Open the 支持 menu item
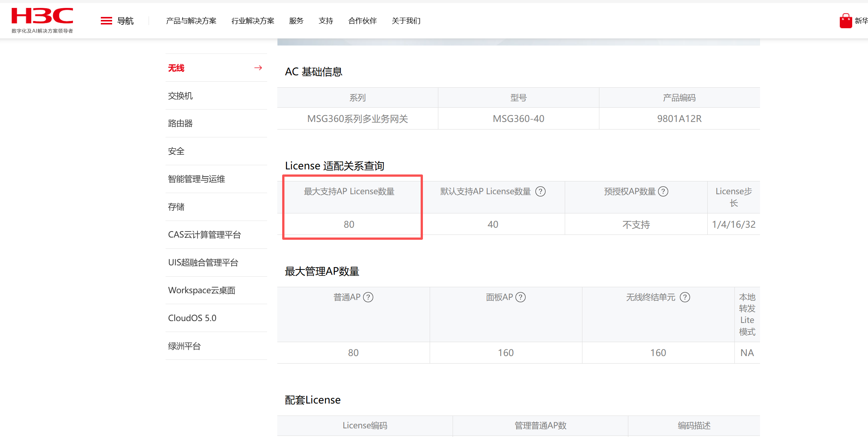This screenshot has width=868, height=437. 326,21
